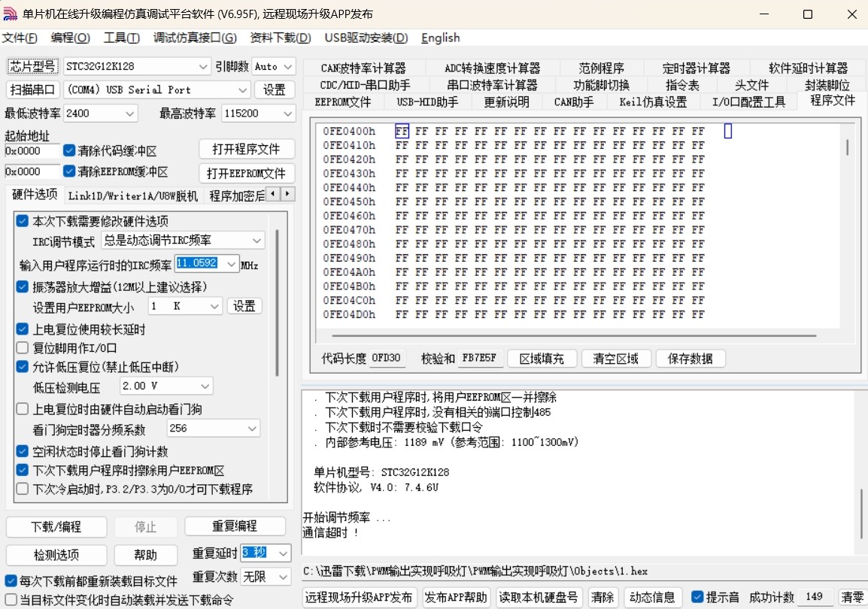868x609 pixels.
Task: Click the 起始地址 0x0000 code input field
Action: pos(32,151)
